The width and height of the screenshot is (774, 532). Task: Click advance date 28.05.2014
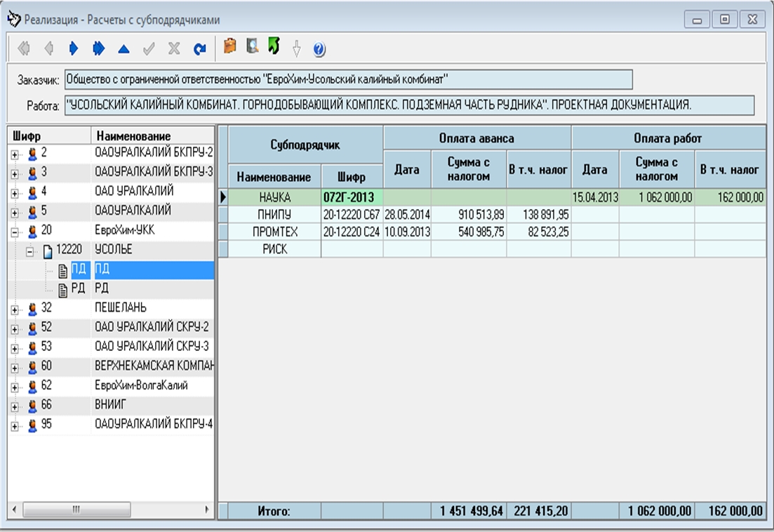pos(407,215)
